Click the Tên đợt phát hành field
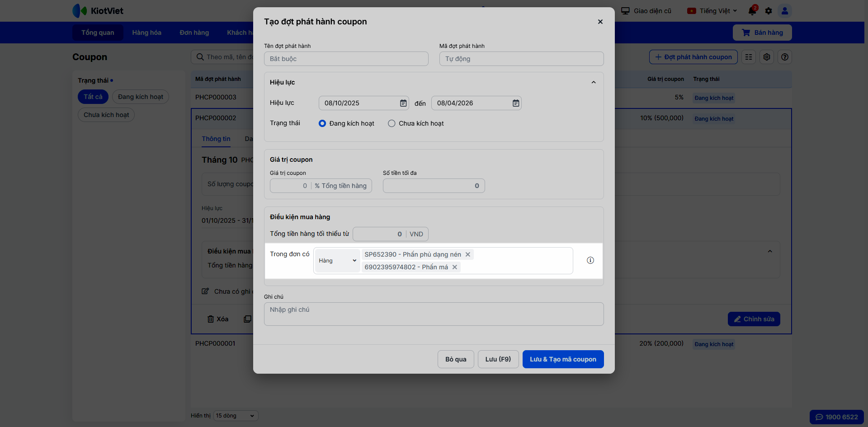 346,59
